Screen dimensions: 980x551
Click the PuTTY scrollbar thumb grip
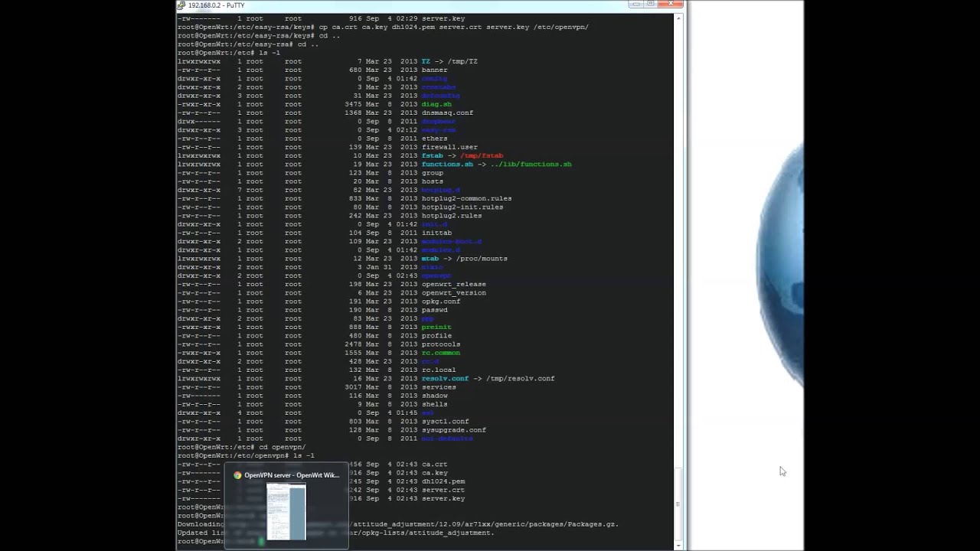click(678, 504)
